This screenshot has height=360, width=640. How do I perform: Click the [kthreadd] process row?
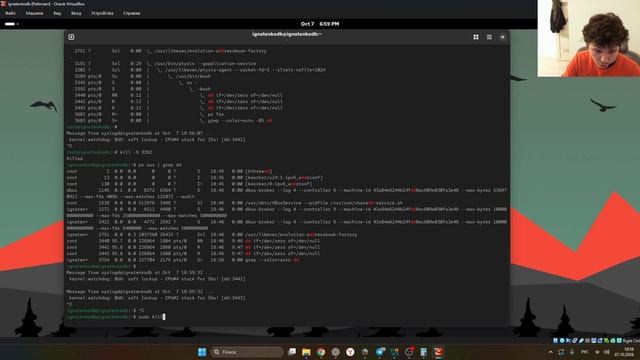[x=169, y=171]
